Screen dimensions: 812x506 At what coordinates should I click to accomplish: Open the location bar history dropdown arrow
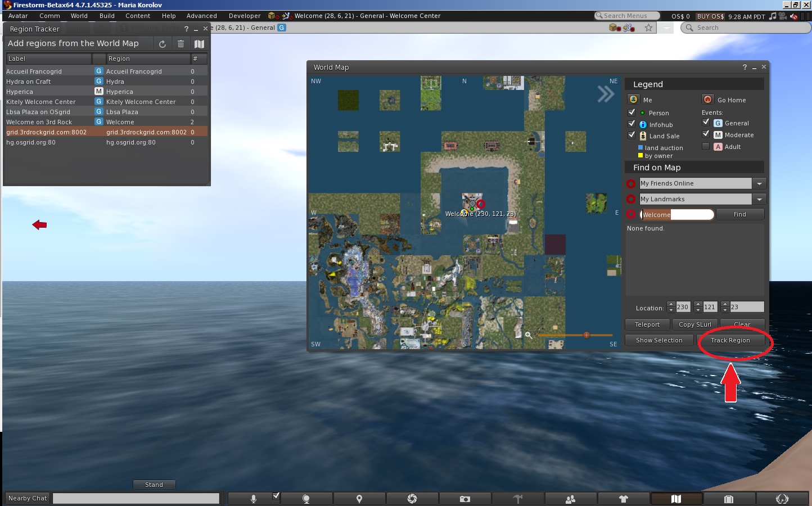point(666,28)
